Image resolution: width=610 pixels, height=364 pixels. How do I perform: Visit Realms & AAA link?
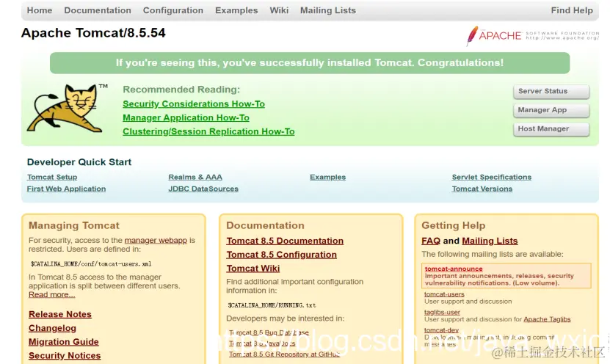click(195, 177)
